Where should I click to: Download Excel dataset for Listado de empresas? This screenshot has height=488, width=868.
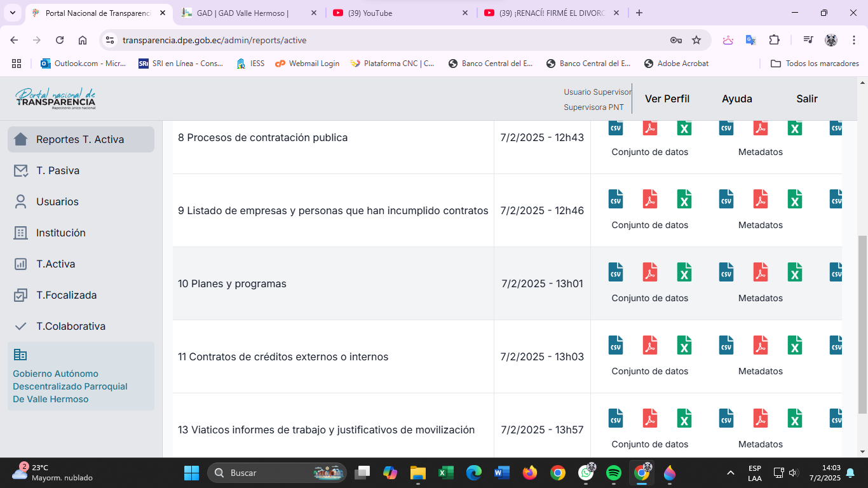pyautogui.click(x=684, y=199)
